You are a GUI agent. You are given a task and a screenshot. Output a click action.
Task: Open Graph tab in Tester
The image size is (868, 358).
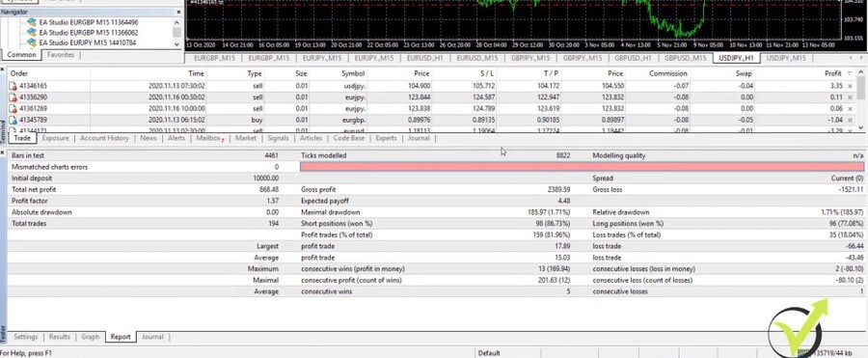[x=91, y=337]
